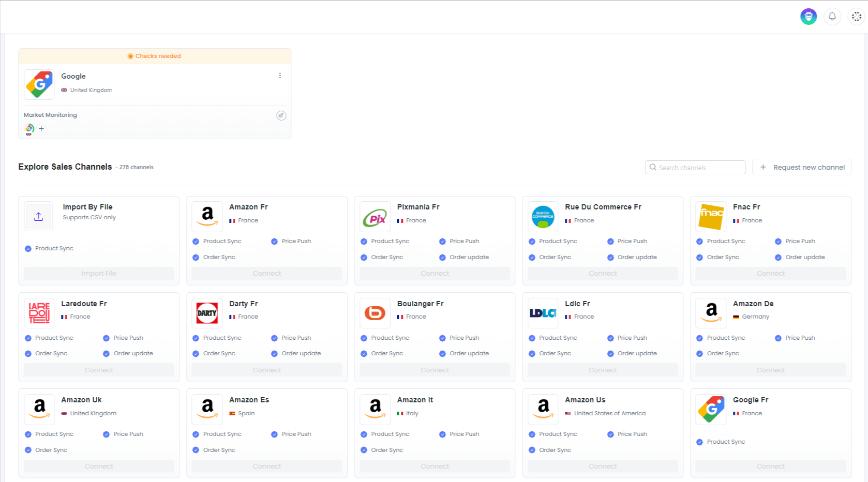Click the Supports CSV only text
Image resolution: width=868 pixels, height=482 pixels.
click(89, 217)
